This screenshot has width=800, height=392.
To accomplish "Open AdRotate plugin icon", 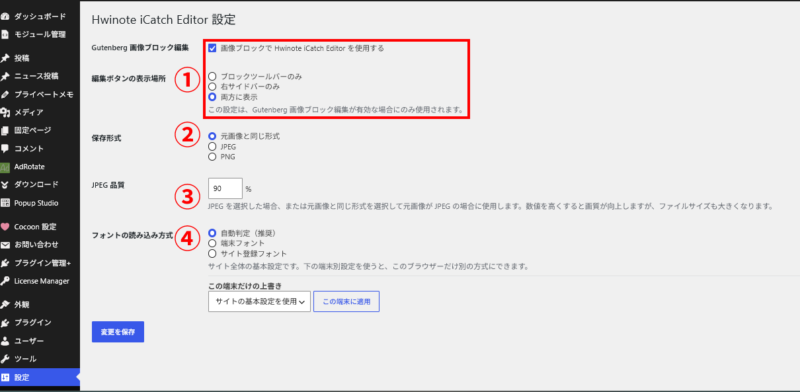I will [x=5, y=167].
